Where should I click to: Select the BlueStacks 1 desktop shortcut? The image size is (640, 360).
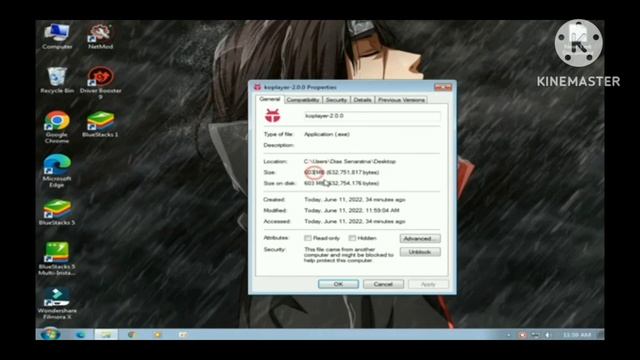pyautogui.click(x=100, y=124)
